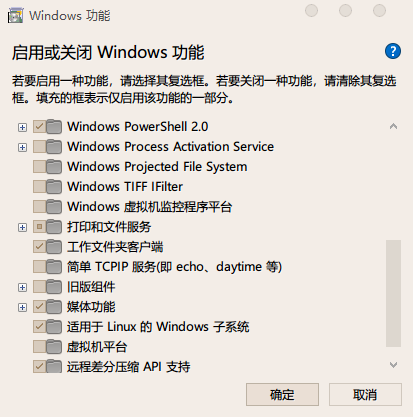The image size is (413, 417).
Task: Enable the 虚拟机平台 checkbox
Action: pos(39,347)
